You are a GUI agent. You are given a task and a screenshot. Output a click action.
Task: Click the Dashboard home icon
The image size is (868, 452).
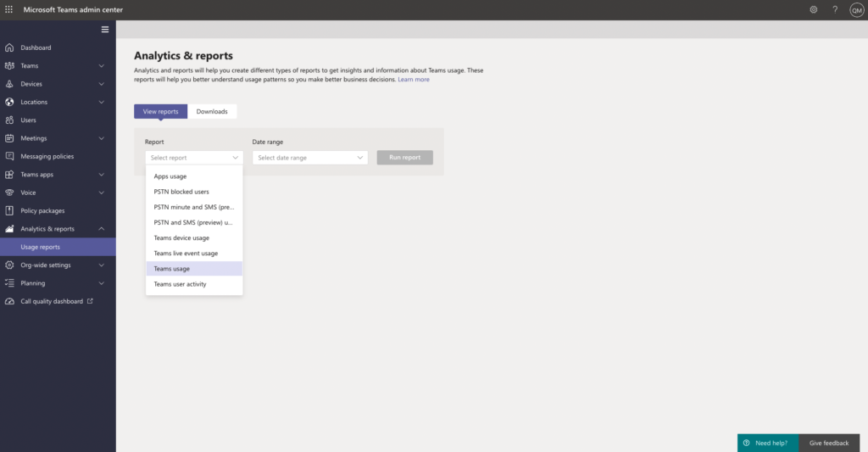pyautogui.click(x=9, y=47)
